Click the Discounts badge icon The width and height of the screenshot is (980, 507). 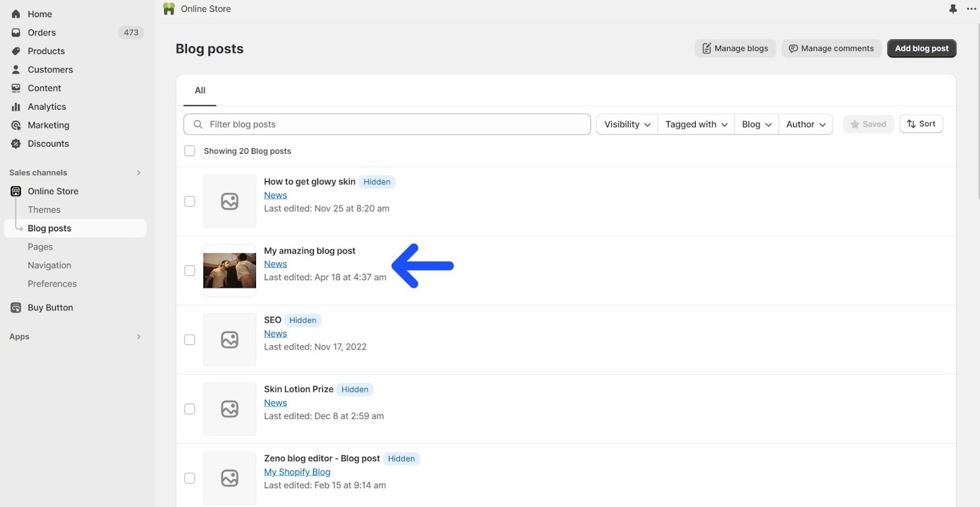pos(16,143)
